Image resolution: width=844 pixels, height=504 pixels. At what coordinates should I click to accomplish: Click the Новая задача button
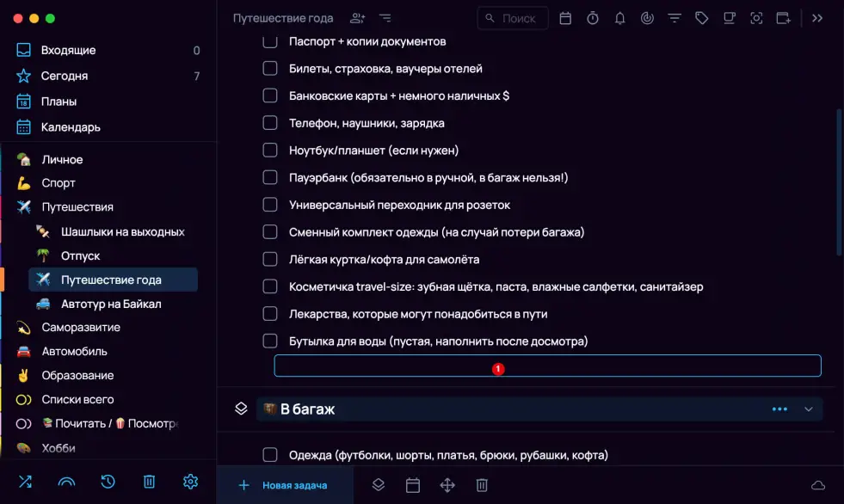click(284, 486)
